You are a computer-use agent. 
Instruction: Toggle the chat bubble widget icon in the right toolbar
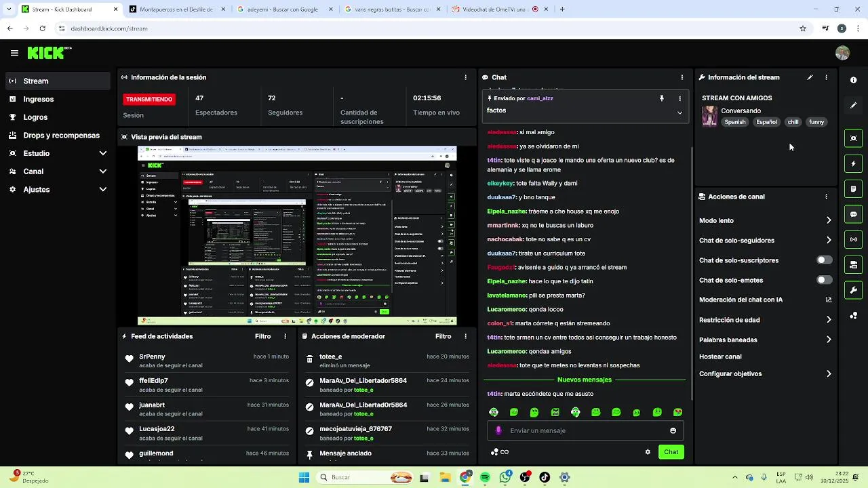click(853, 214)
